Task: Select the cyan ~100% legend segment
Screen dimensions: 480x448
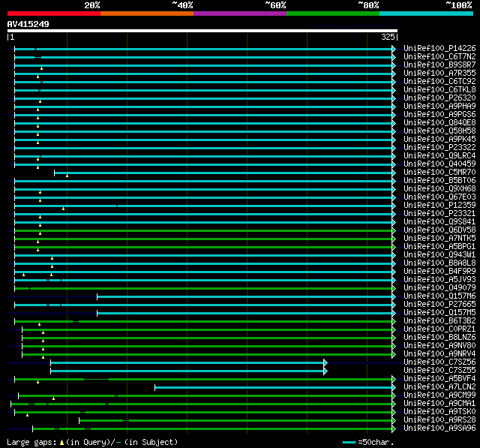Action: click(x=425, y=14)
